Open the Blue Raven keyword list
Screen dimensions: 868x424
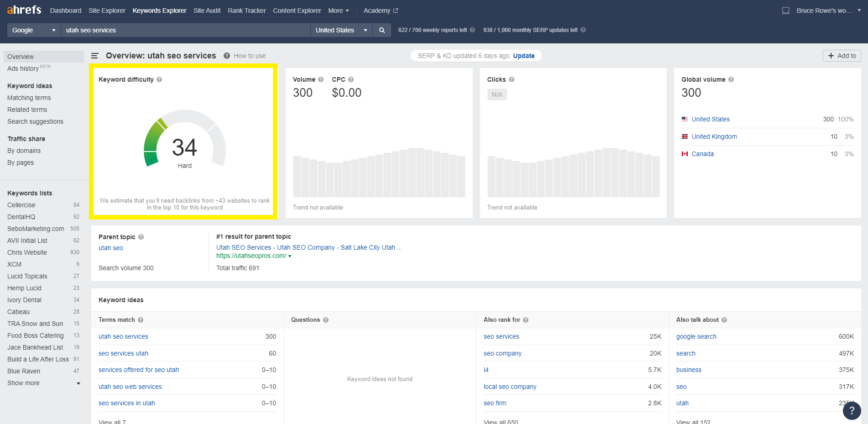(x=24, y=371)
